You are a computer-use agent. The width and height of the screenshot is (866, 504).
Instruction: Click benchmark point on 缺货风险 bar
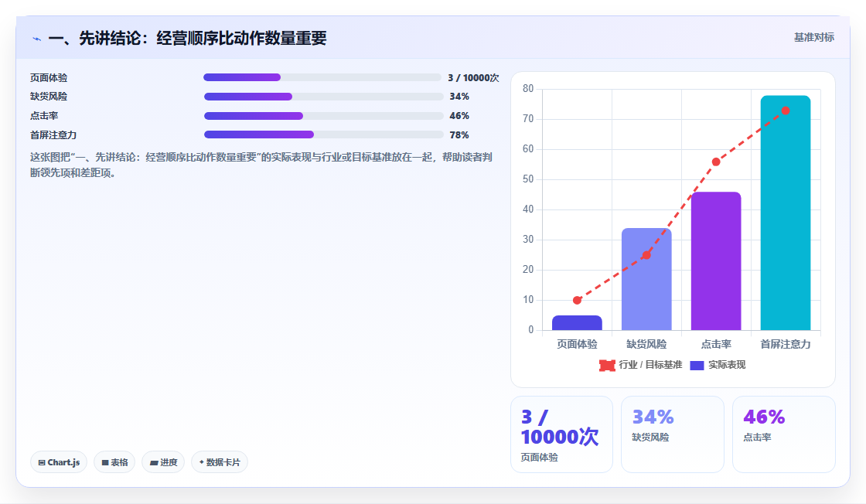tap(646, 255)
